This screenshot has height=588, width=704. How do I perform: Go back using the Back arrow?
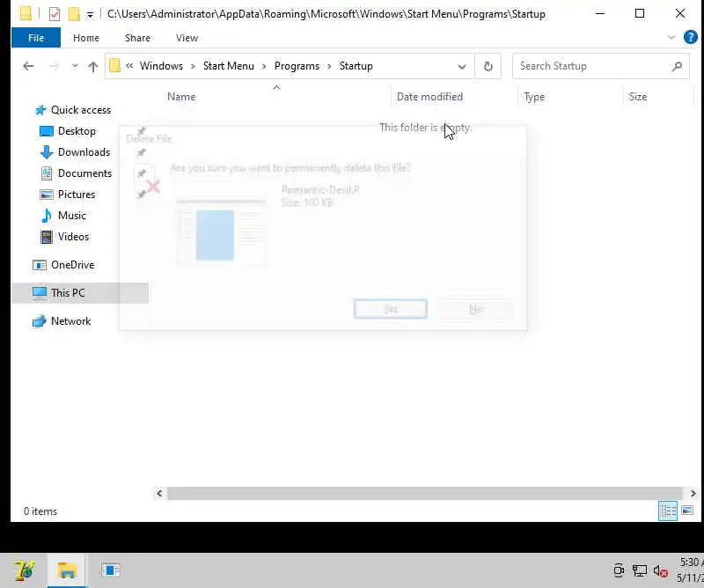point(28,67)
